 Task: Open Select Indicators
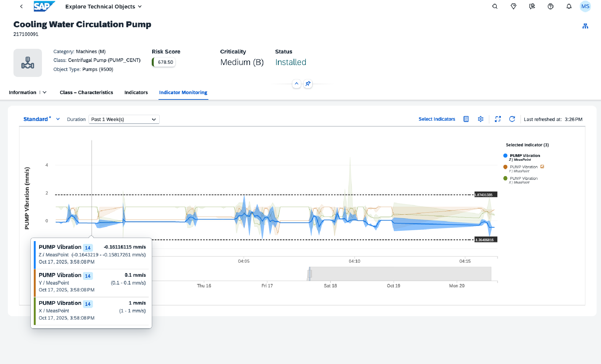pos(437,119)
